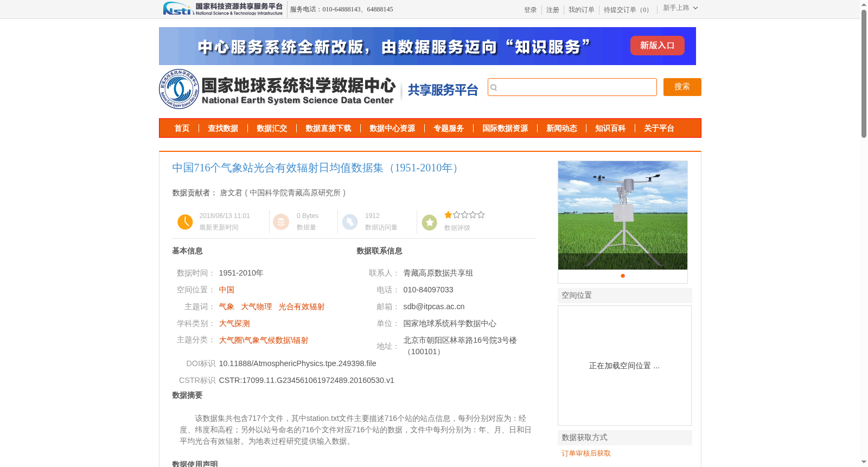Click the first rating star
Screen dimensions: 868x467
pyautogui.click(x=448, y=215)
